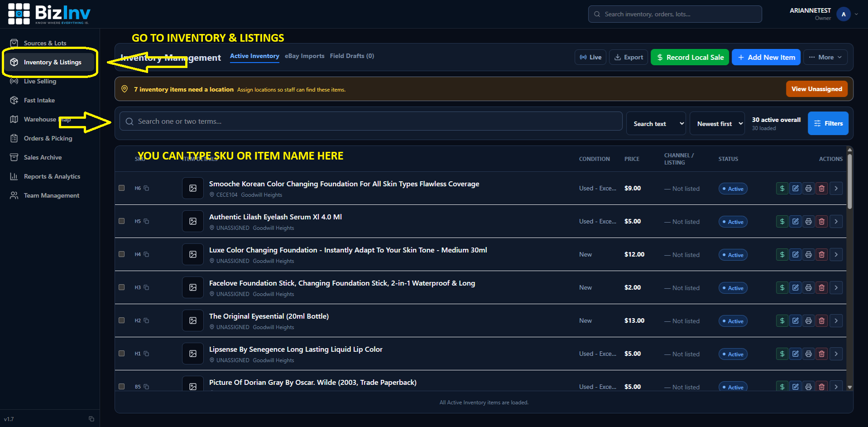Image resolution: width=868 pixels, height=427 pixels.
Task: Open image thumbnail of Lipsense By Senegence
Action: tap(193, 354)
